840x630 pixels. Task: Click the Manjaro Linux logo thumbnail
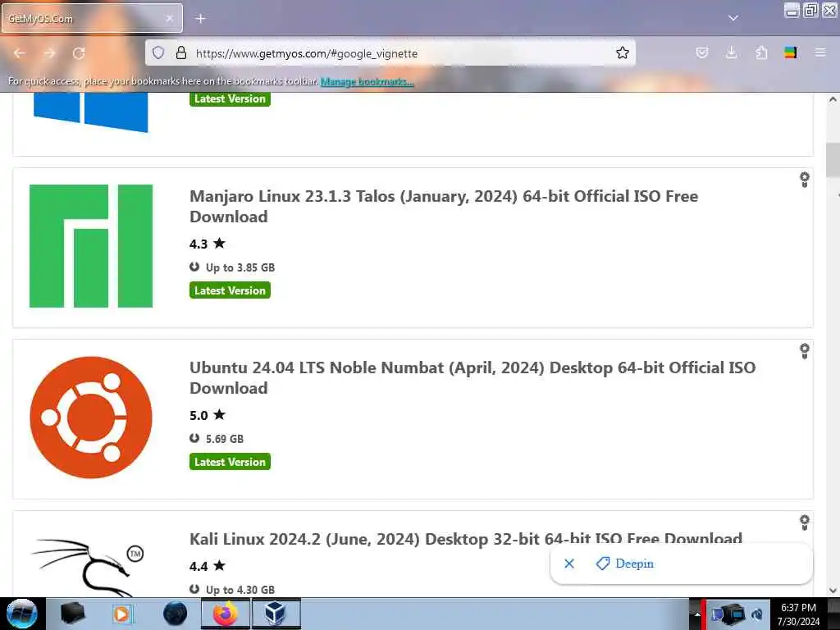coord(91,246)
